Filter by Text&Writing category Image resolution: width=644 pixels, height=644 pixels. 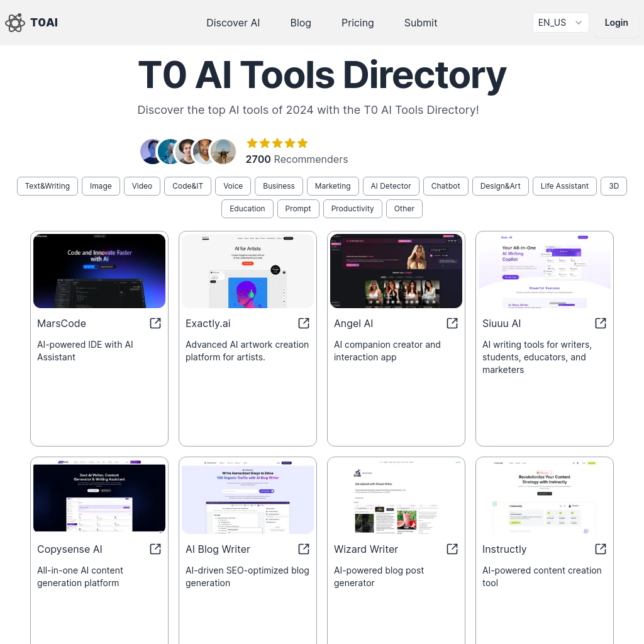pos(47,186)
